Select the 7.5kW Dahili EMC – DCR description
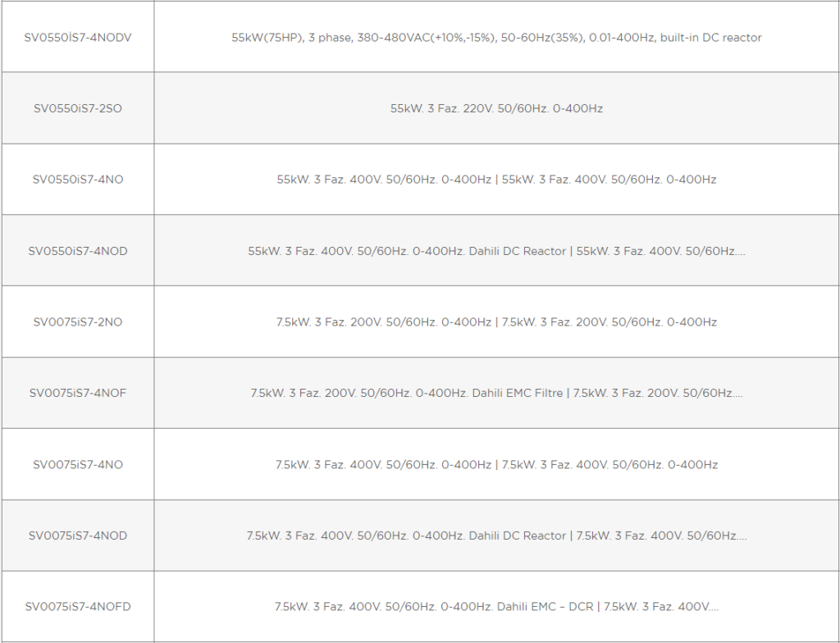 pyautogui.click(x=496, y=607)
